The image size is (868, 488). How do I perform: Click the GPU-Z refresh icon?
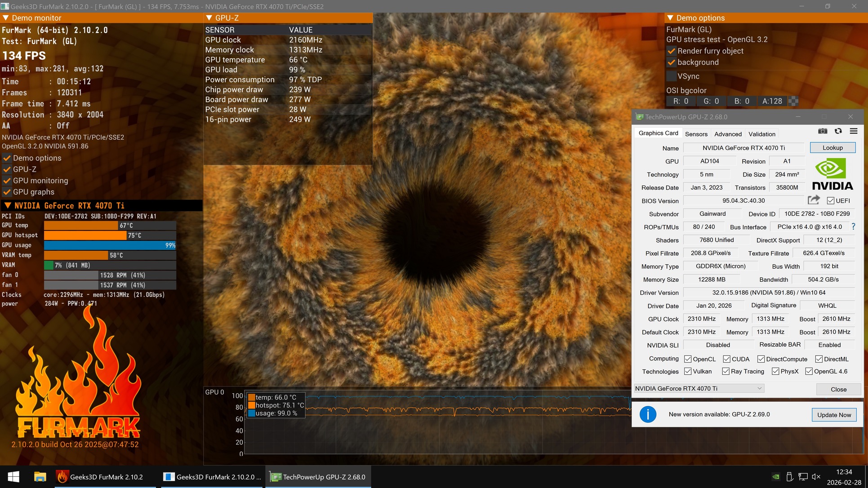(x=838, y=131)
